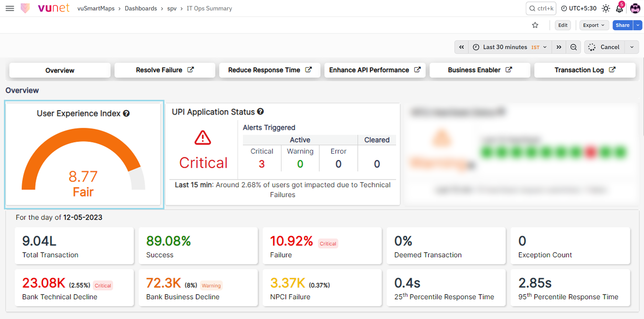The width and height of the screenshot is (644, 319).
Task: Step time range forward with double-right arrows
Action: [x=559, y=47]
